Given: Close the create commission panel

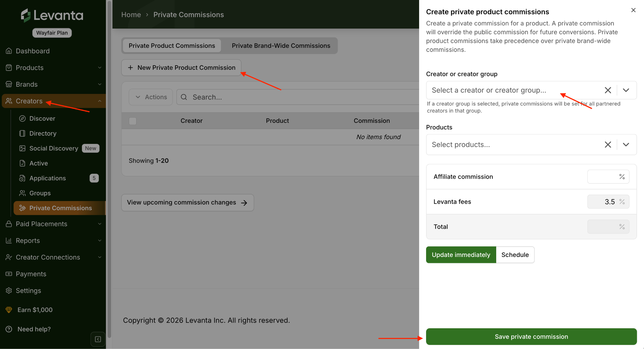Looking at the screenshot, I should tap(633, 10).
